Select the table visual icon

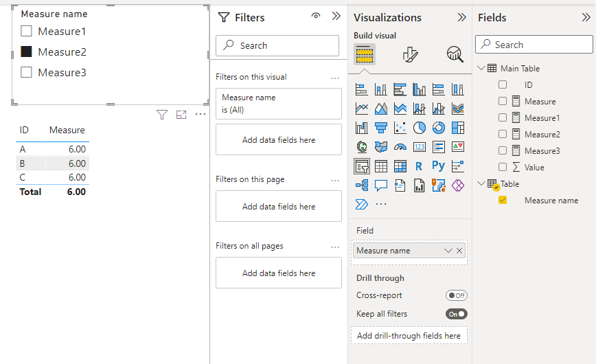(381, 166)
